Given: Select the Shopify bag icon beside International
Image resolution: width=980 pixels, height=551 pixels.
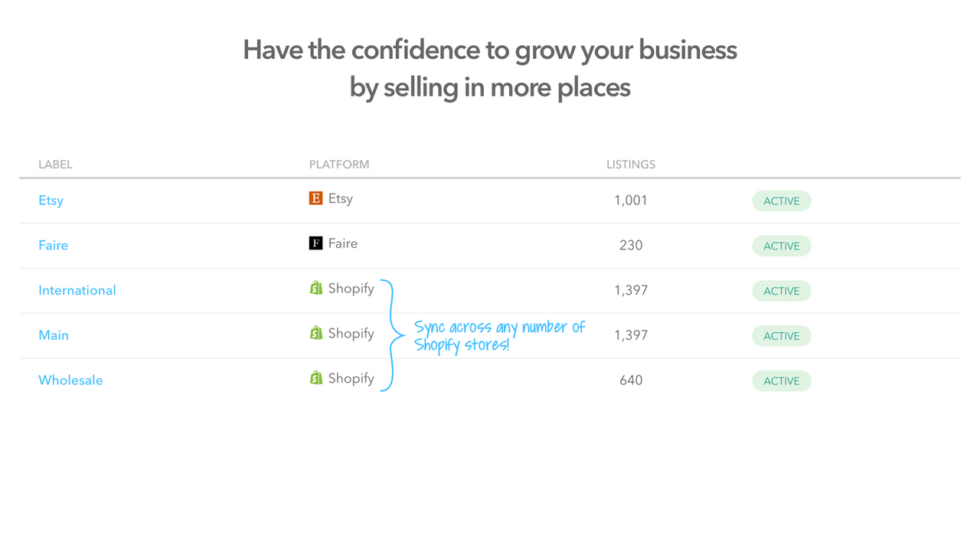Looking at the screenshot, I should (x=315, y=288).
